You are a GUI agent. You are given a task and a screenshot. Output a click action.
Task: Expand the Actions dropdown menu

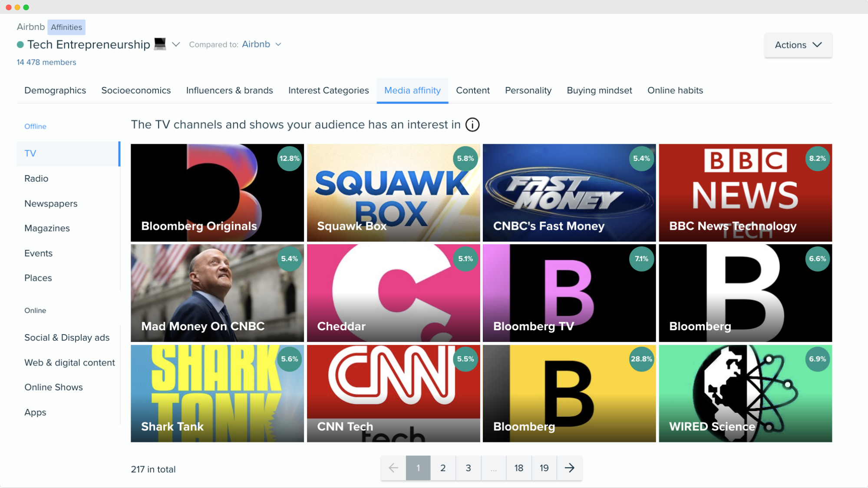797,45
